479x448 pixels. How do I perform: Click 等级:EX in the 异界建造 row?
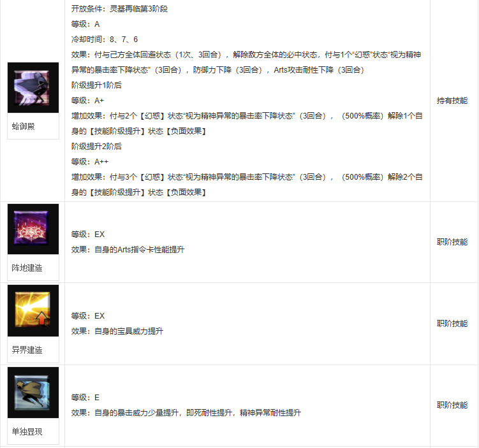(x=88, y=316)
